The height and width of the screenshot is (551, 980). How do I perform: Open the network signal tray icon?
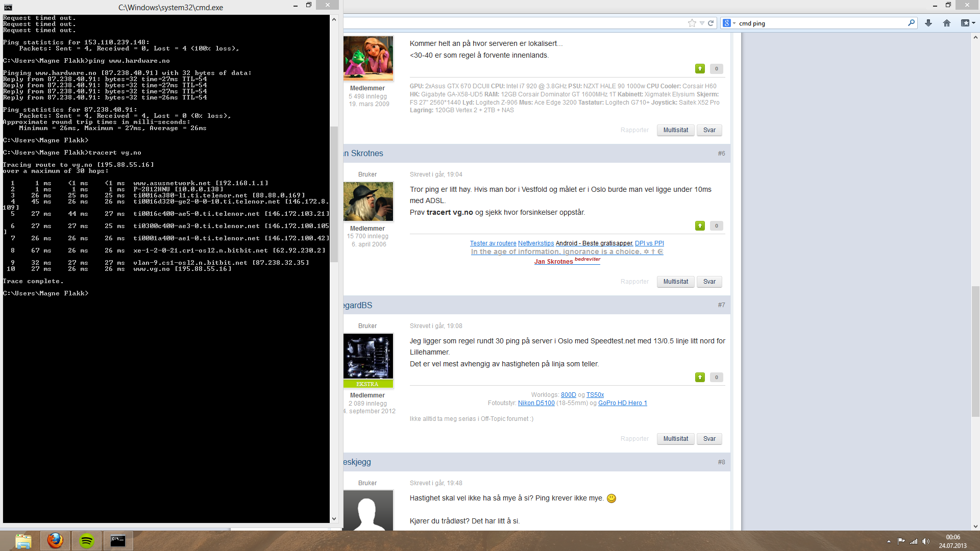pos(914,541)
